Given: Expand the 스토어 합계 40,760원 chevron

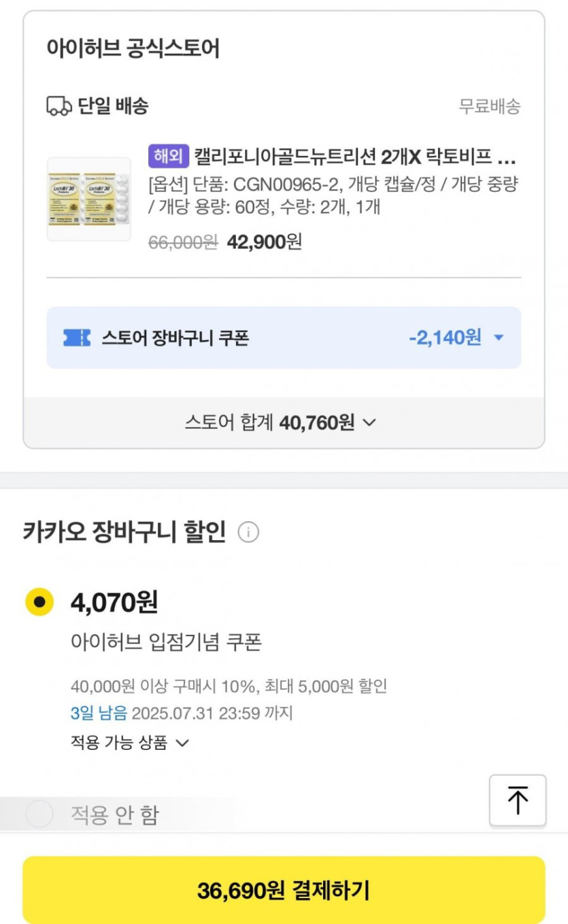Looking at the screenshot, I should pyautogui.click(x=369, y=423).
